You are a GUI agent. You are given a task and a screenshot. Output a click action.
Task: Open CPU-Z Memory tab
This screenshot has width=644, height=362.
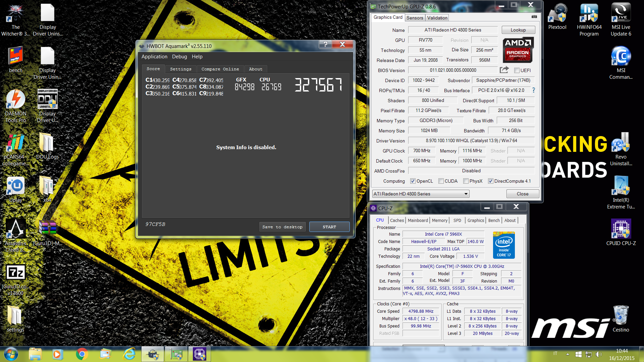(x=440, y=220)
